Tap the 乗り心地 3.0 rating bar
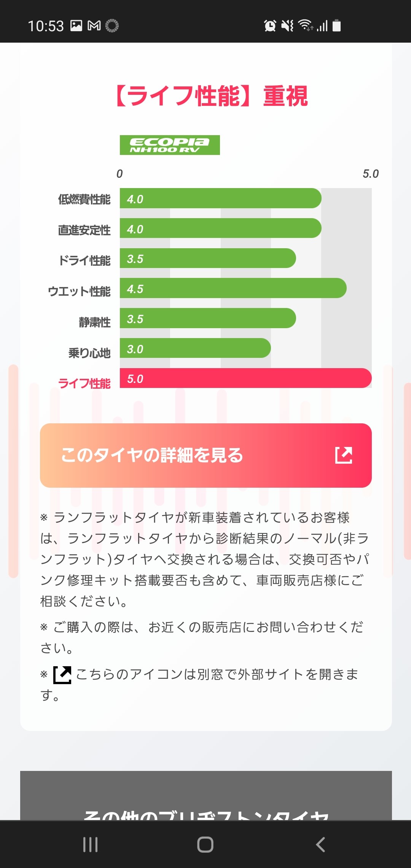411x868 pixels. click(x=195, y=348)
